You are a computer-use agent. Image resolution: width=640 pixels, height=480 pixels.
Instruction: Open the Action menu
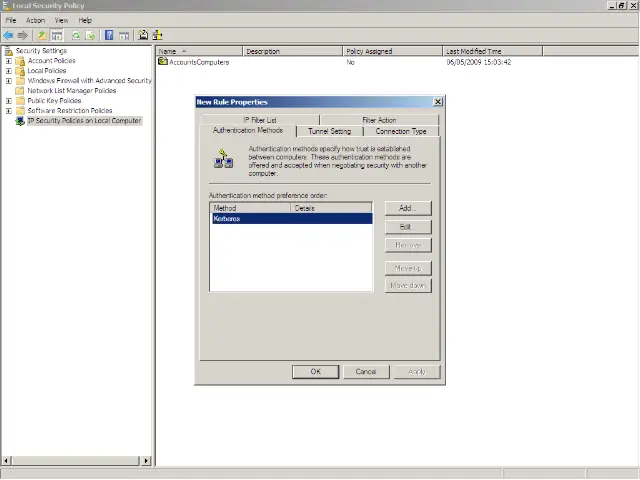coord(35,20)
